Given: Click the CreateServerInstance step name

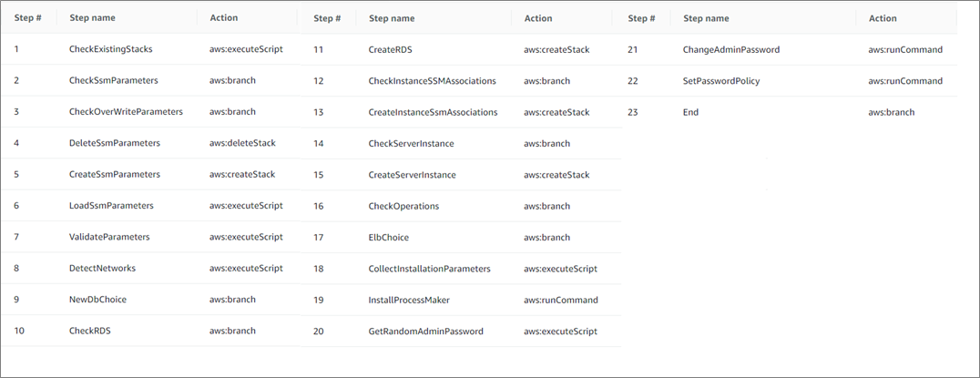Looking at the screenshot, I should click(412, 175).
